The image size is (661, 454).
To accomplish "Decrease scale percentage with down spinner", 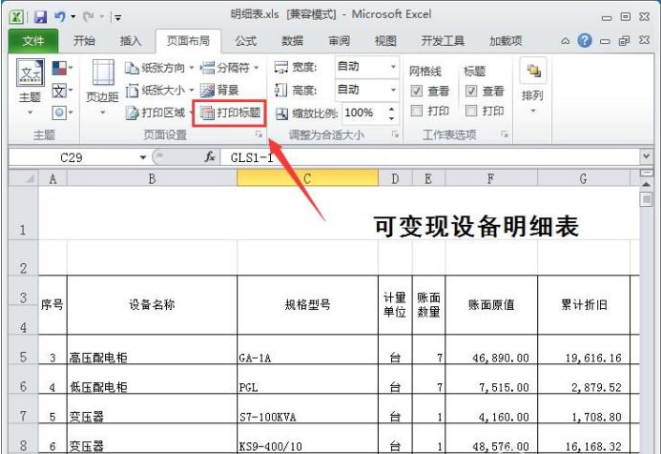I will pos(392,118).
